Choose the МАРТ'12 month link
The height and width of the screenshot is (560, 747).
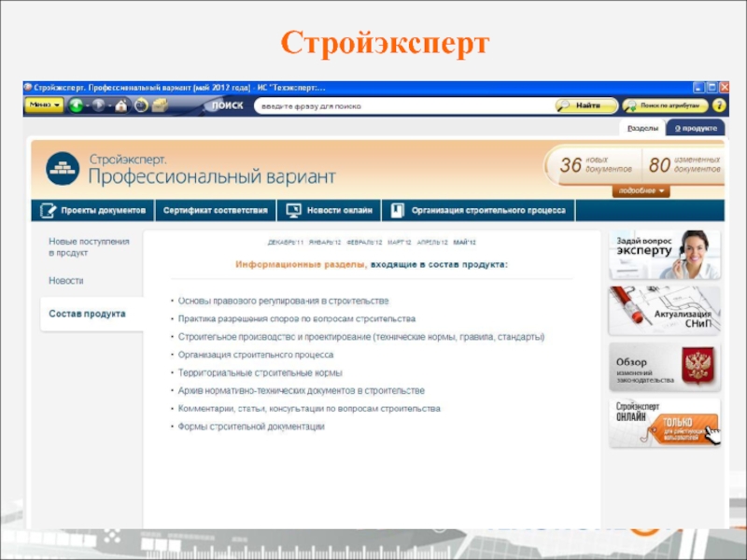click(x=400, y=243)
